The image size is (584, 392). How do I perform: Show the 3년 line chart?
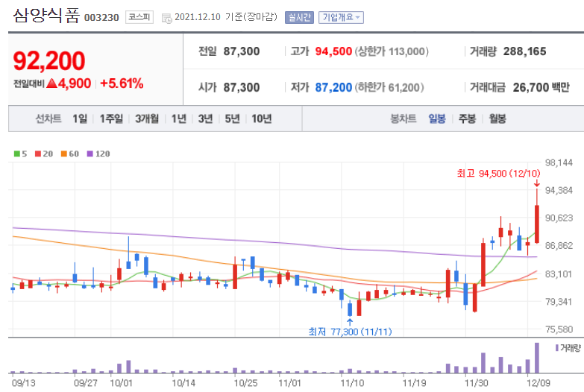click(x=205, y=118)
